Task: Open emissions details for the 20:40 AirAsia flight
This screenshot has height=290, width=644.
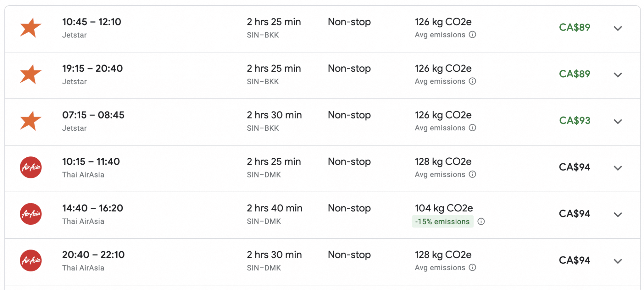Action: coord(472,268)
